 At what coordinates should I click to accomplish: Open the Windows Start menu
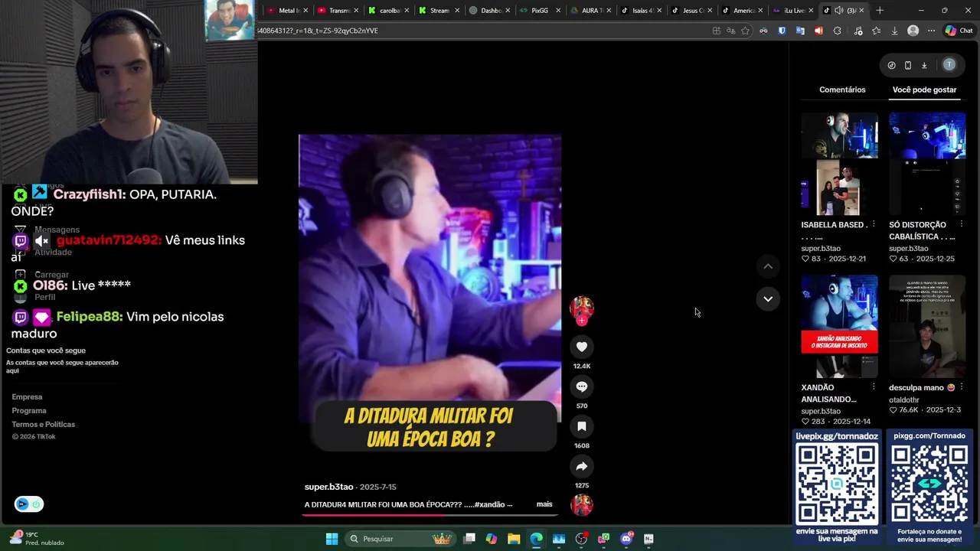[332, 539]
